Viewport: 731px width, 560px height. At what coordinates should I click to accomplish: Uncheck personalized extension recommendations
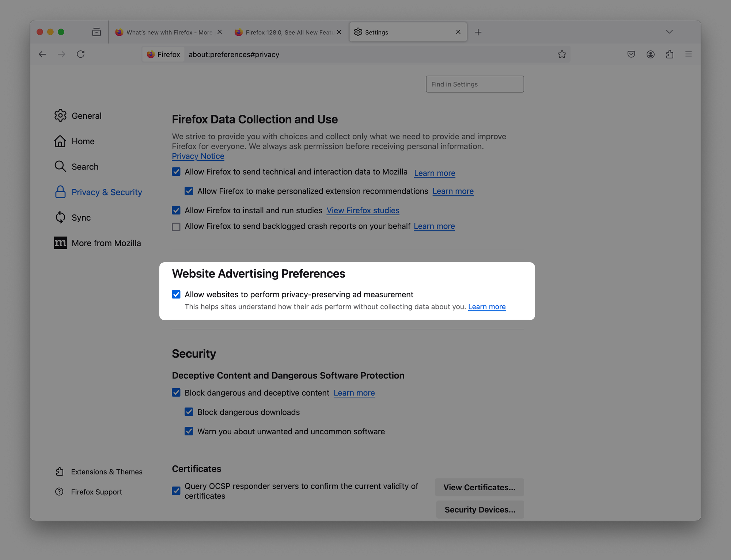coord(189,191)
